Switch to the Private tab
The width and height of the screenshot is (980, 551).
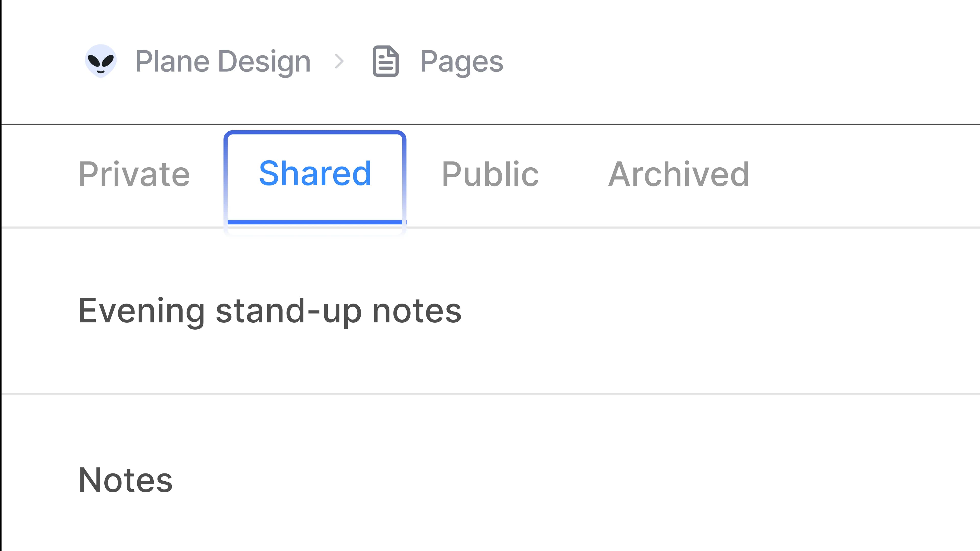tap(134, 174)
